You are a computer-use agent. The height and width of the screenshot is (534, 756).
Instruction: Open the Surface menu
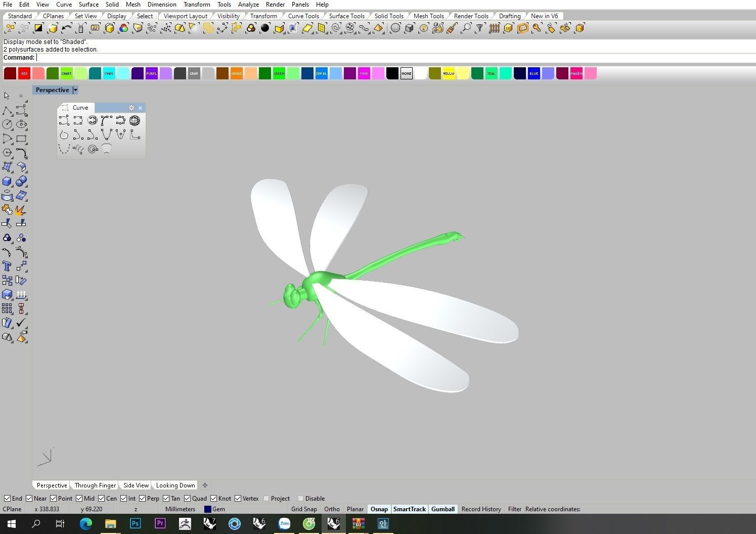pyautogui.click(x=88, y=4)
